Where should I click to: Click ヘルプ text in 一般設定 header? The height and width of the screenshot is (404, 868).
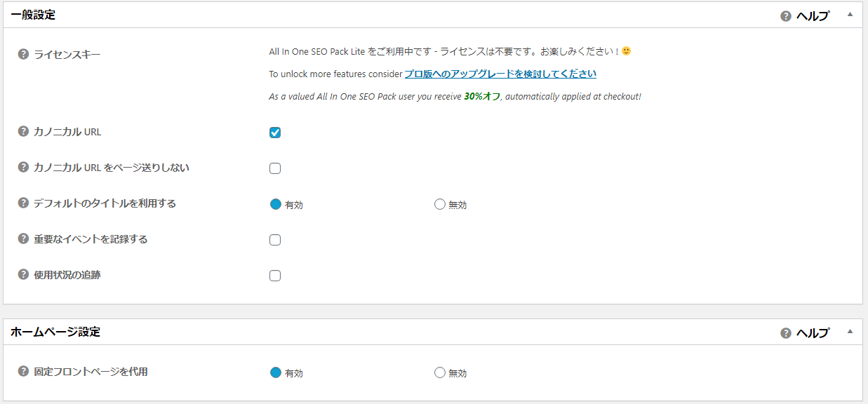[813, 16]
